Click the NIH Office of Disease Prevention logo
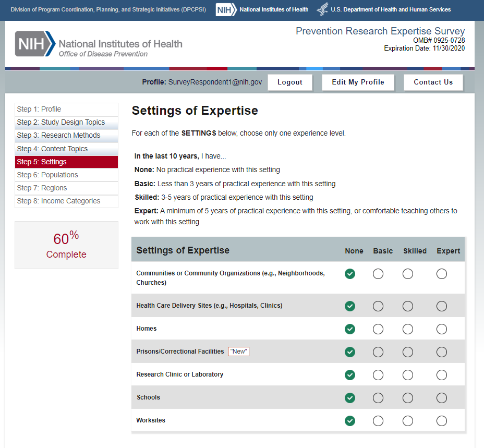 pos(99,44)
